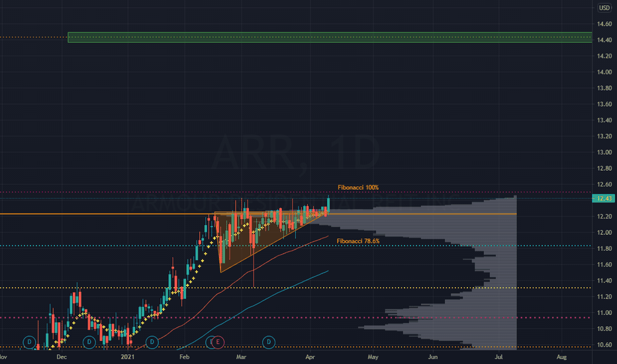Open the mid-January dividend D marker
This screenshot has height=364, width=617.
pos(152,342)
